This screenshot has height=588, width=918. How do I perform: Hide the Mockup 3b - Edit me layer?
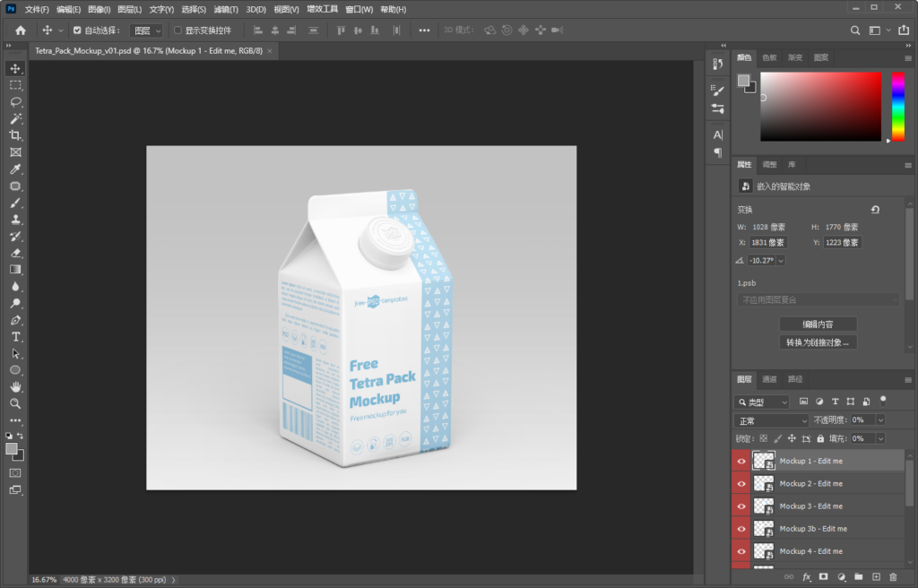coord(741,529)
